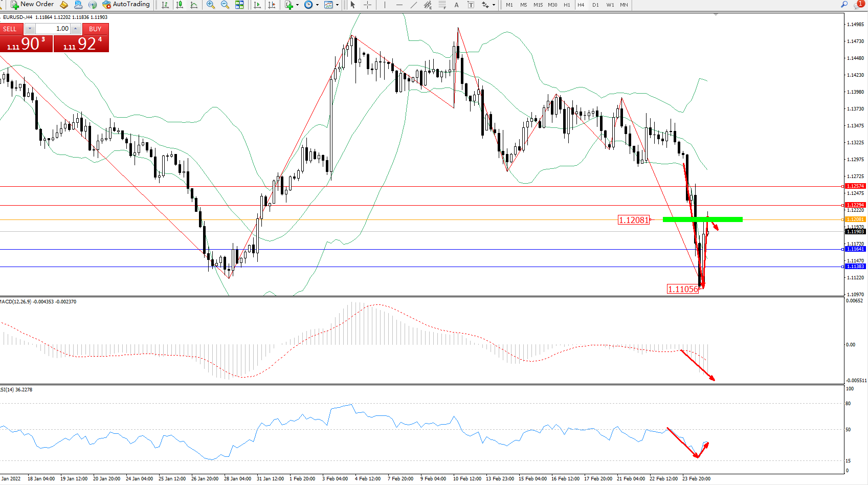Click the New Order button
The image size is (868, 485).
(32, 5)
